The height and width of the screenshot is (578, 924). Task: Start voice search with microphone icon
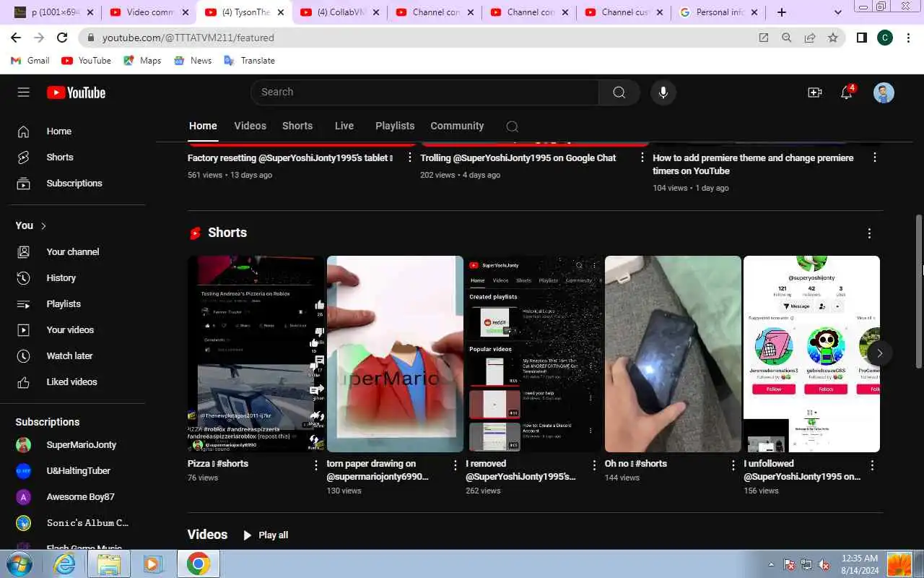(x=663, y=92)
